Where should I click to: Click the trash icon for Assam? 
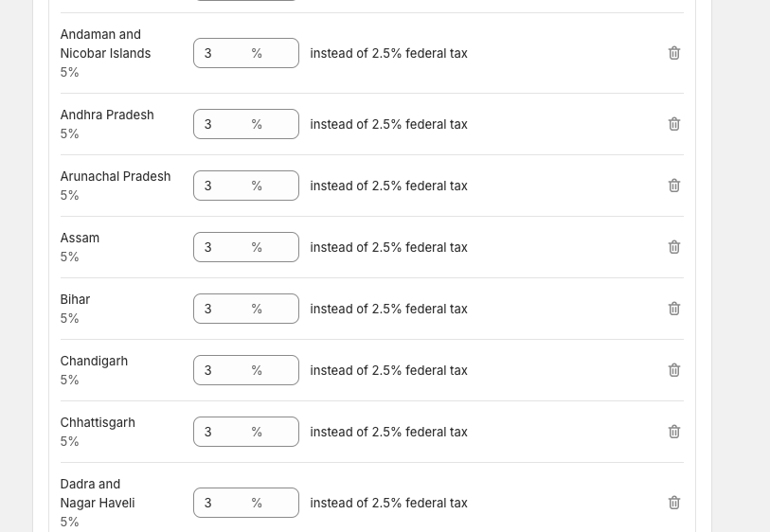point(674,247)
